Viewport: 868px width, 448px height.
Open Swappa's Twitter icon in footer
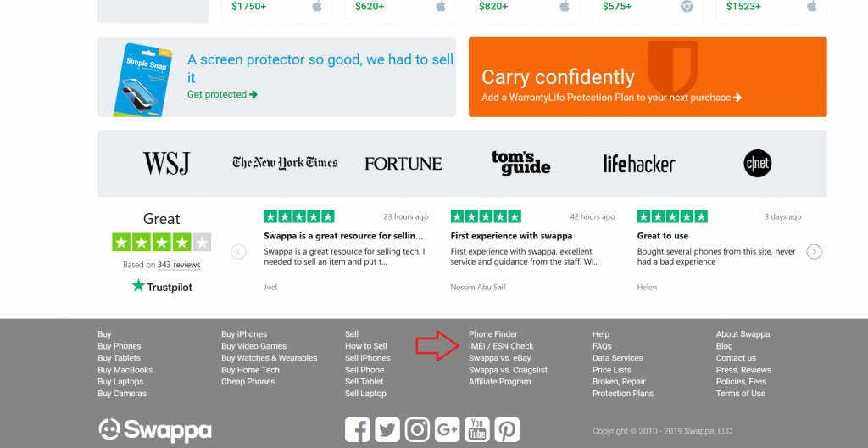coord(387,429)
